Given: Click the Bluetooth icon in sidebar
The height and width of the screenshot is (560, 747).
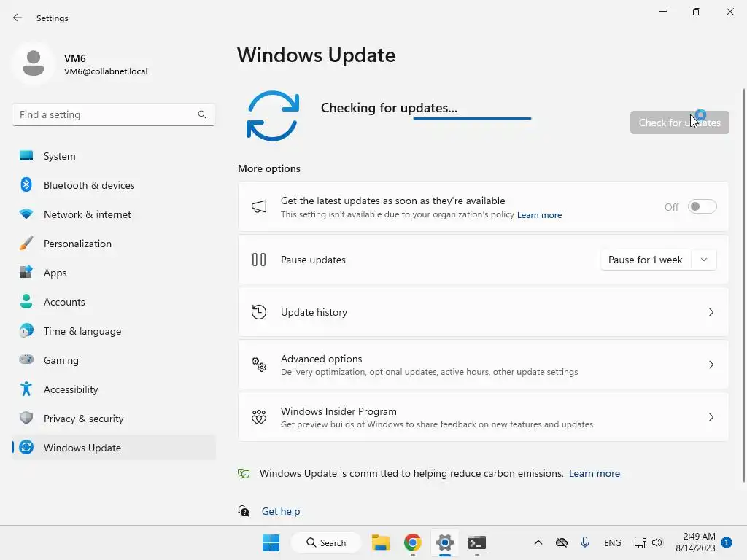Looking at the screenshot, I should pyautogui.click(x=26, y=184).
